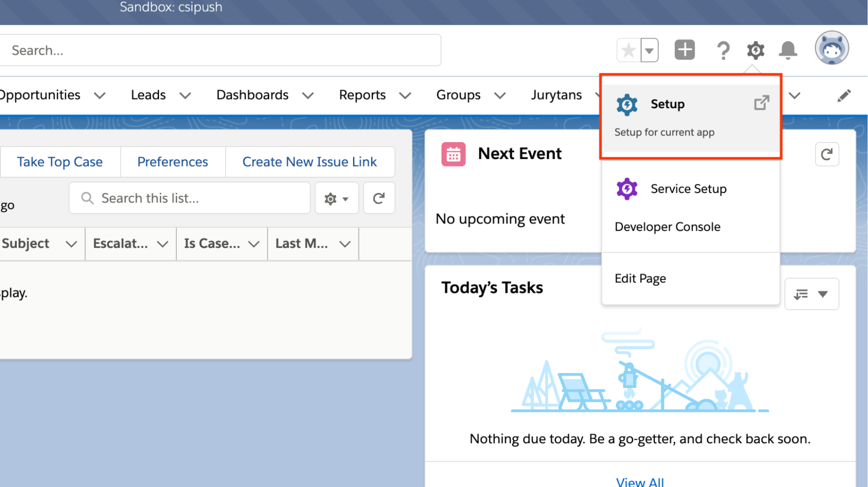
Task: Select the Reports navigation tab
Action: [363, 95]
